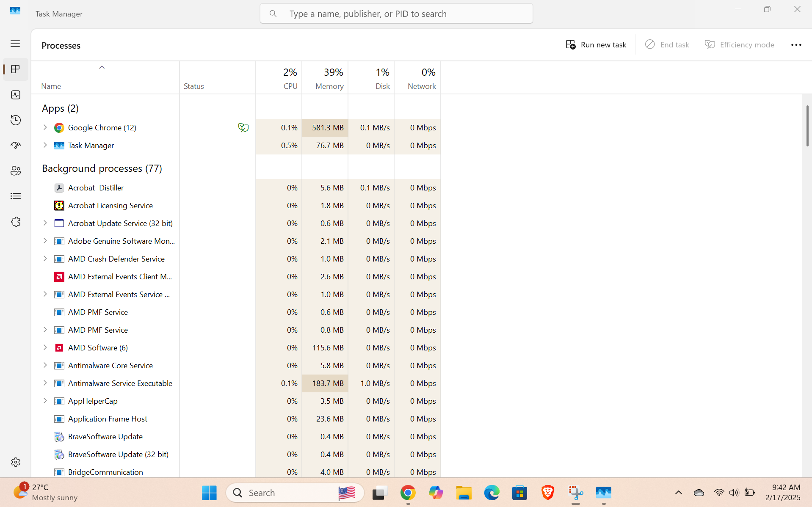Select the Acrobat Distiller process name
The image size is (812, 507).
(96, 187)
